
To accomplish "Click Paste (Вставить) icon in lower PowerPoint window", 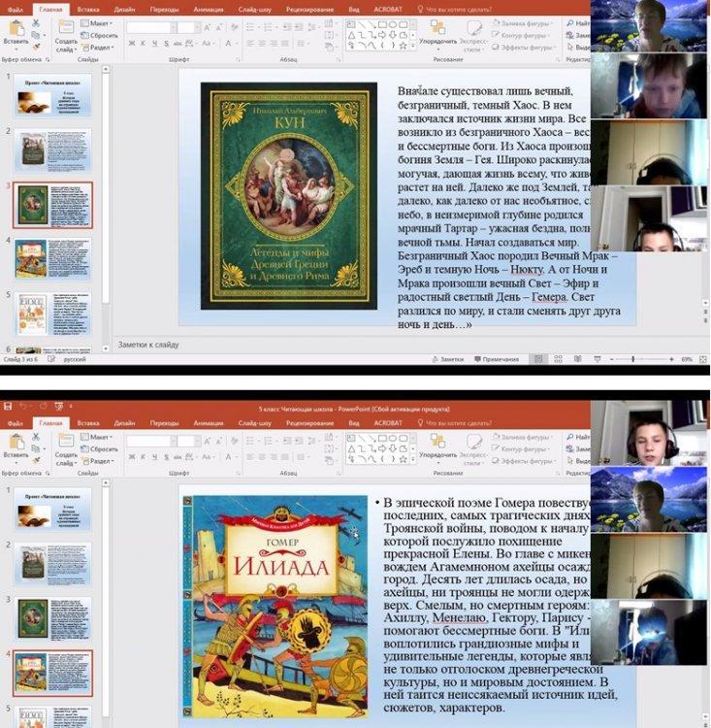I will pos(16,443).
